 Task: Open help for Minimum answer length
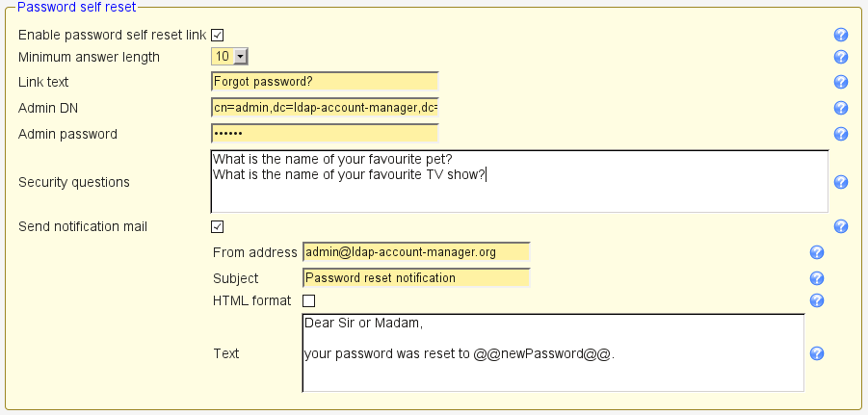[x=841, y=57]
